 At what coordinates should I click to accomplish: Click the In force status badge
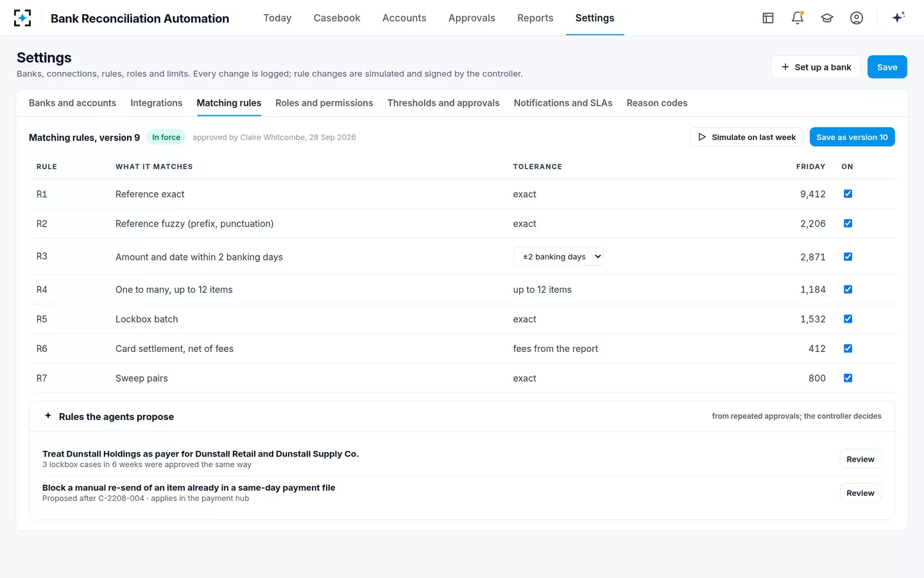tap(166, 137)
